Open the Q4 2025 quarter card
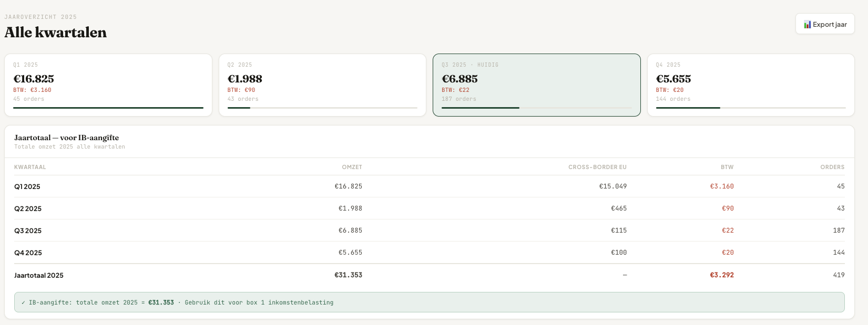868x325 pixels. coord(750,84)
